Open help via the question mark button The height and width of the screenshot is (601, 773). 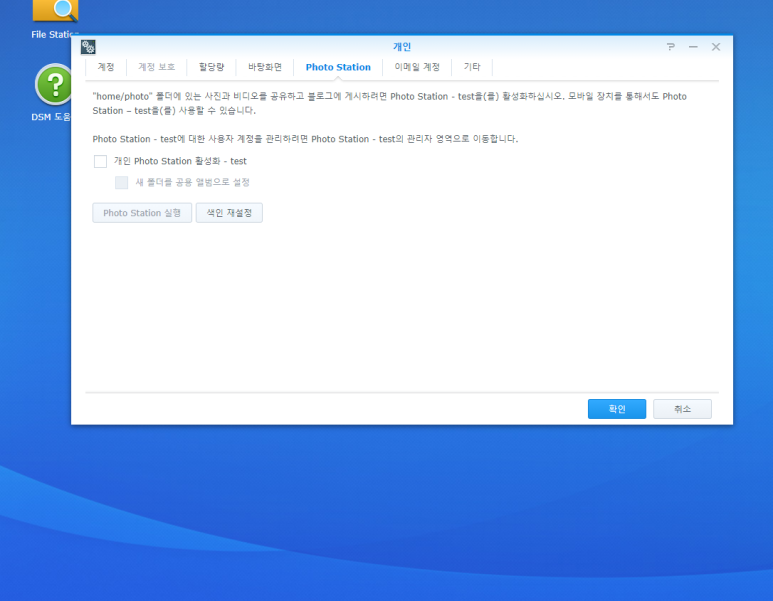[x=670, y=46]
